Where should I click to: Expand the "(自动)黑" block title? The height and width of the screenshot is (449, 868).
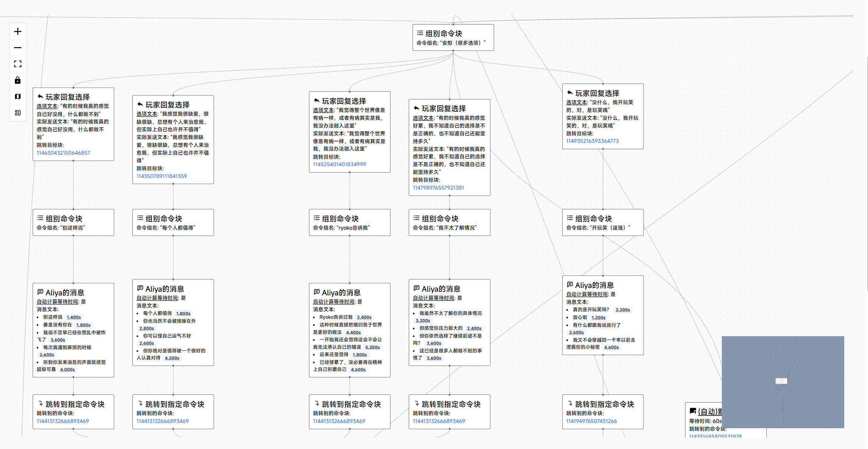tap(710, 411)
